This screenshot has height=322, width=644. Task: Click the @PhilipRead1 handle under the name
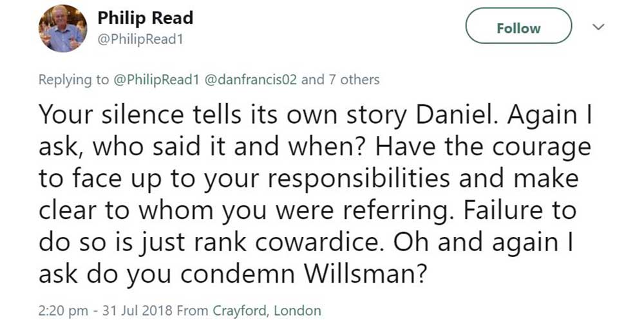click(x=141, y=39)
